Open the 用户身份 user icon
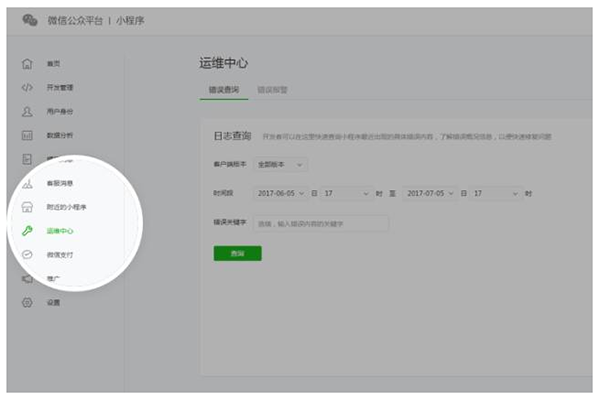Image resolution: width=600 pixels, height=400 pixels. tap(28, 111)
